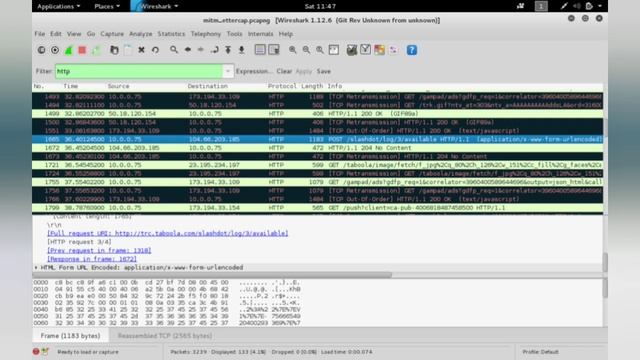Open the Go menu

(91, 34)
